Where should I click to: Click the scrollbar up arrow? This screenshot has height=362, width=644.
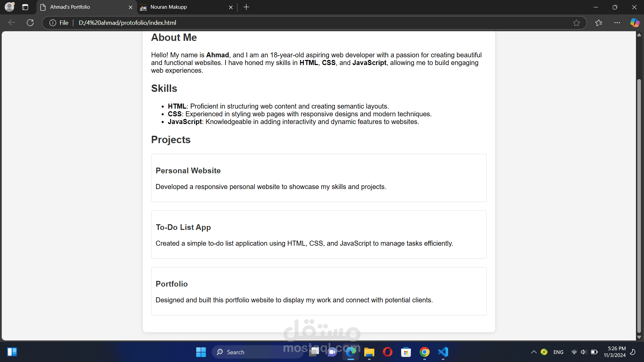click(x=639, y=35)
